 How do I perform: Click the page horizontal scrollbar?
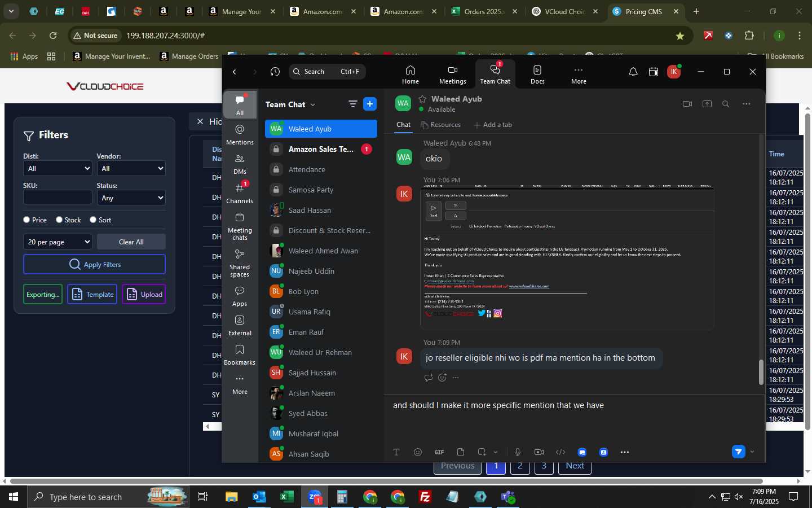386,481
